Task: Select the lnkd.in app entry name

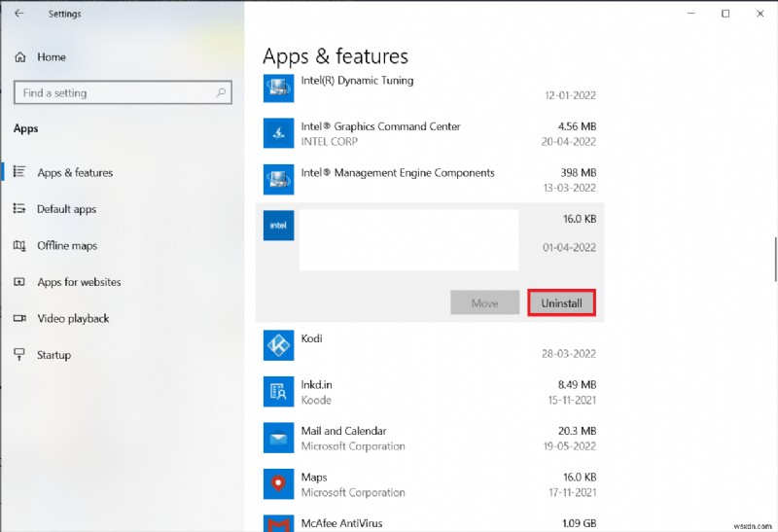Action: [316, 384]
